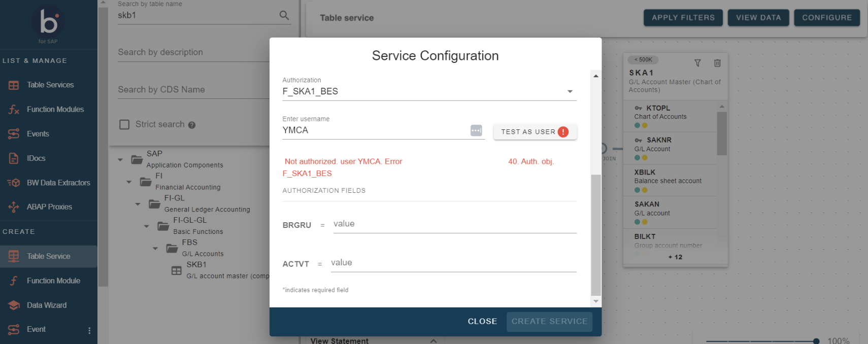Click the username lookup icon next to YMCA
868x344 pixels.
[476, 130]
